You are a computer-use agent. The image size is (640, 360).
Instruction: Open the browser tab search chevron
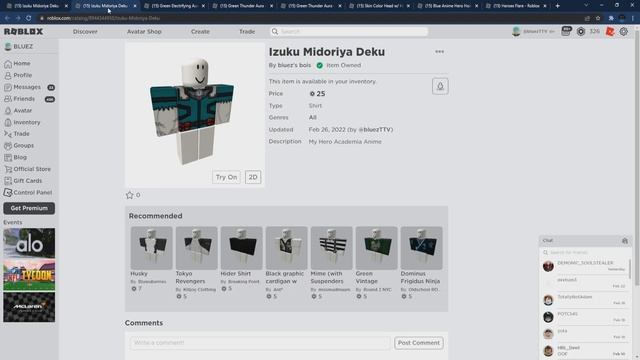pyautogui.click(x=586, y=6)
